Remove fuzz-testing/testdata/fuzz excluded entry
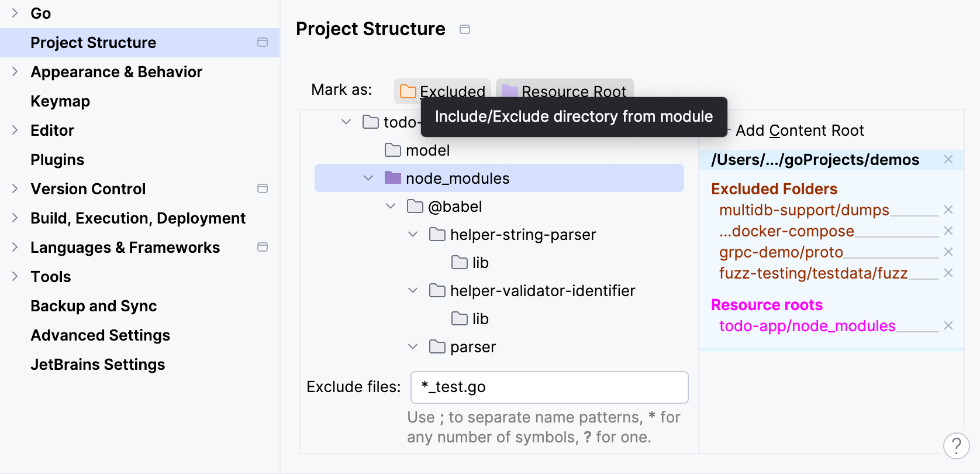Viewport: 980px width, 474px height. click(948, 273)
